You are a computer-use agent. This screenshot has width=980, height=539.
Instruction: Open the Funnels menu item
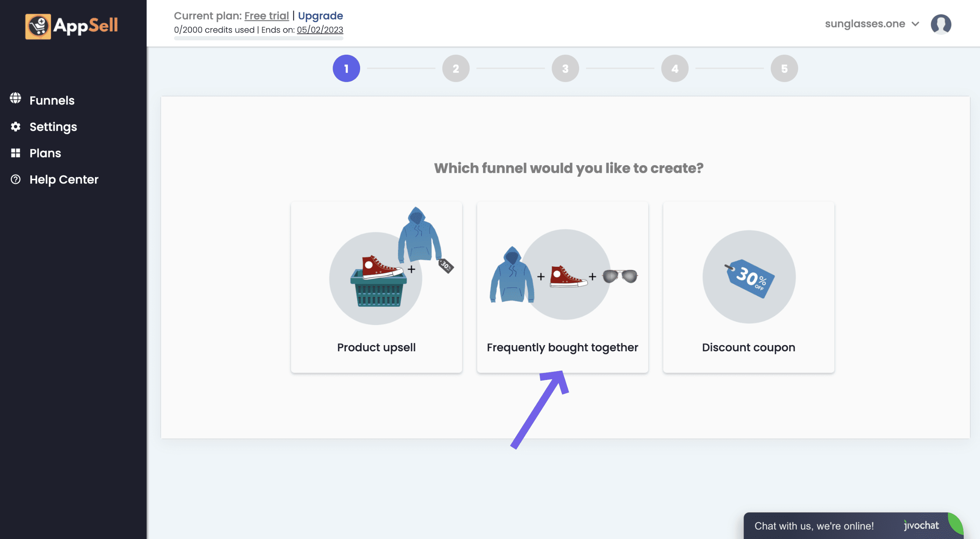52,100
